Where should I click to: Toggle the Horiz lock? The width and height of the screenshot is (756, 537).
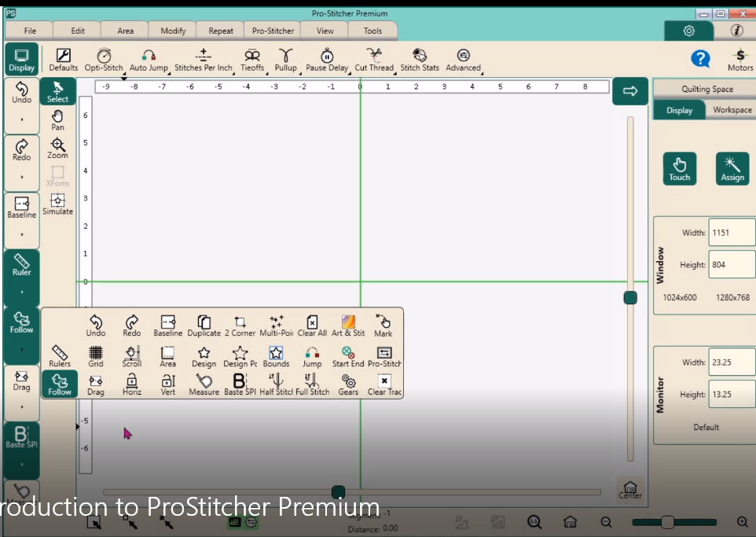point(131,384)
